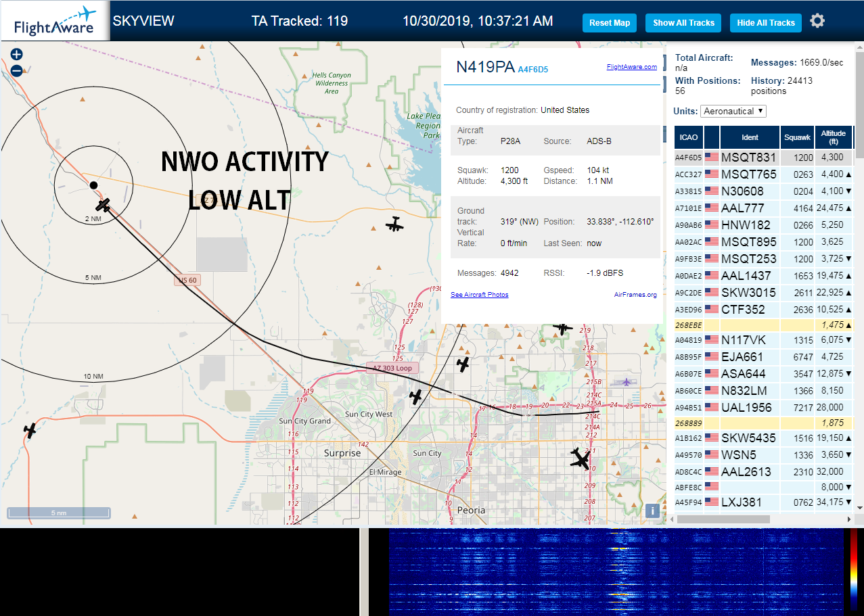Select the LXJ381 aircraft row
The width and height of the screenshot is (864, 616).
765,502
